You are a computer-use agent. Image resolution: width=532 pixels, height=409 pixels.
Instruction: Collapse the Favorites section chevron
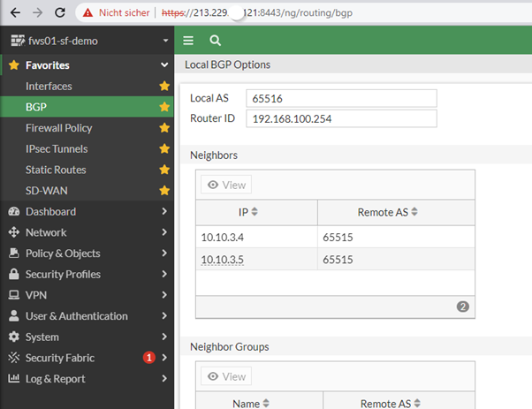pyautogui.click(x=164, y=64)
